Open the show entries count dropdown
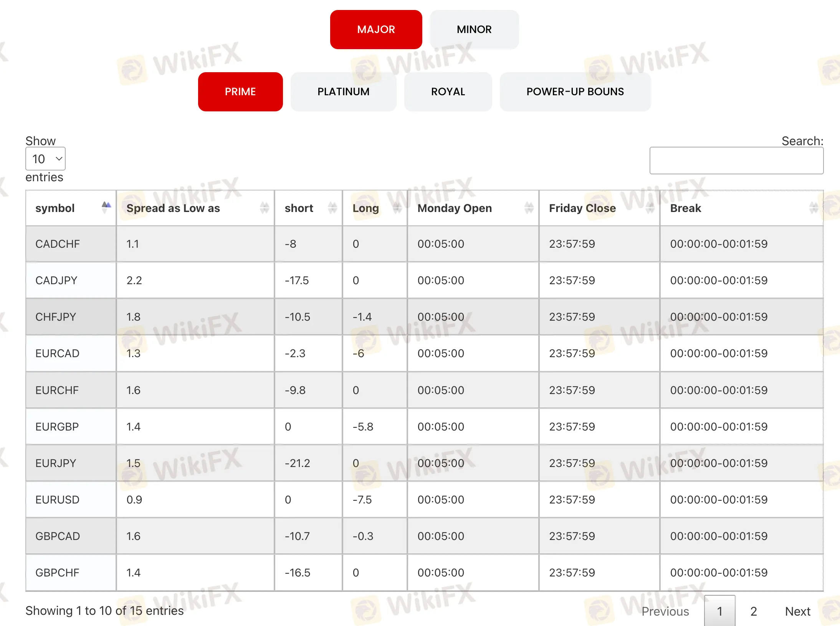 pos(45,159)
